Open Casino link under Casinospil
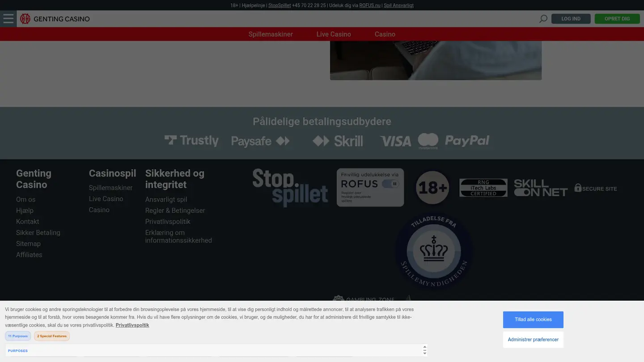 click(x=99, y=210)
